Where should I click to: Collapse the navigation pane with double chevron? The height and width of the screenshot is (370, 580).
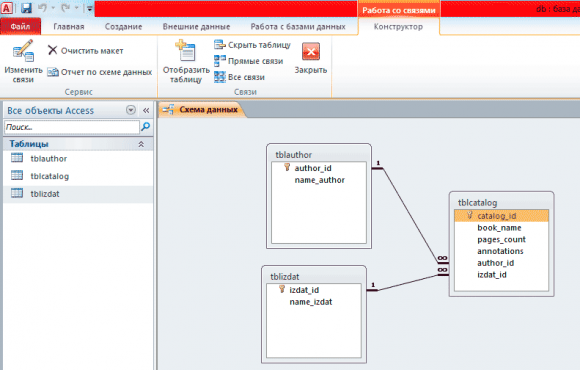coord(146,110)
